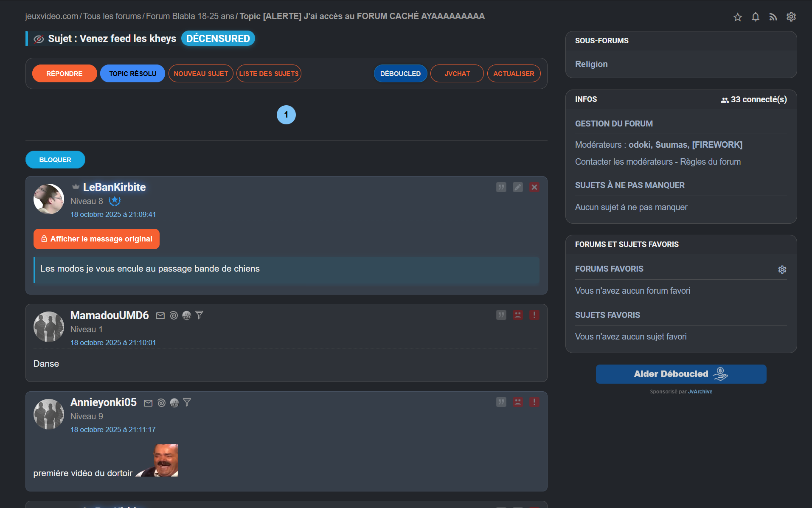The image size is (812, 508).
Task: Quote LeBanKirbite's message
Action: (501, 187)
